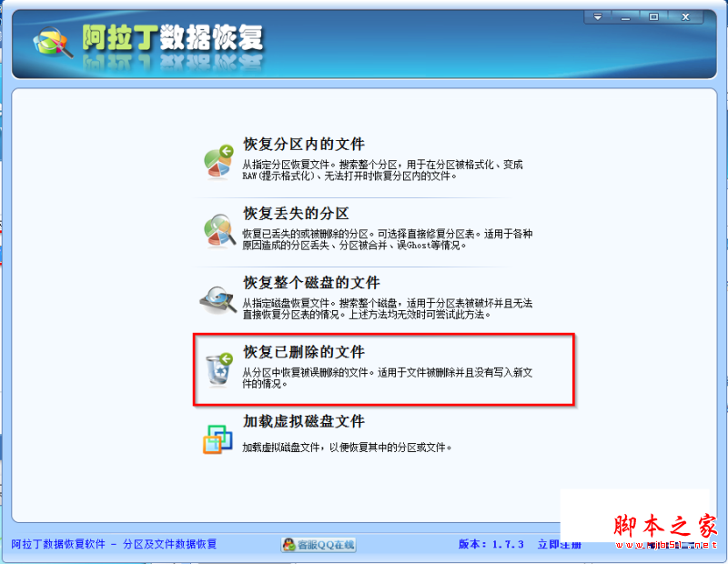Click the lost partition magnifier icon

click(219, 231)
